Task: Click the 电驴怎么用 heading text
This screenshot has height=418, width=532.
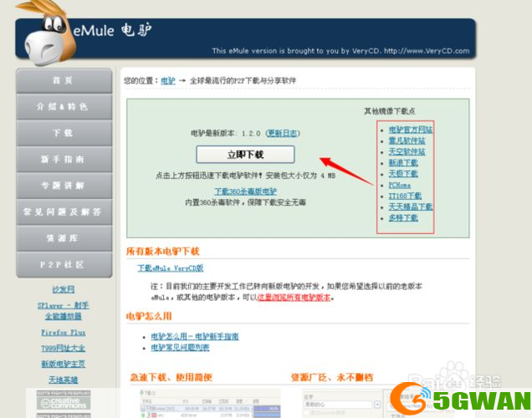Action: [x=149, y=316]
